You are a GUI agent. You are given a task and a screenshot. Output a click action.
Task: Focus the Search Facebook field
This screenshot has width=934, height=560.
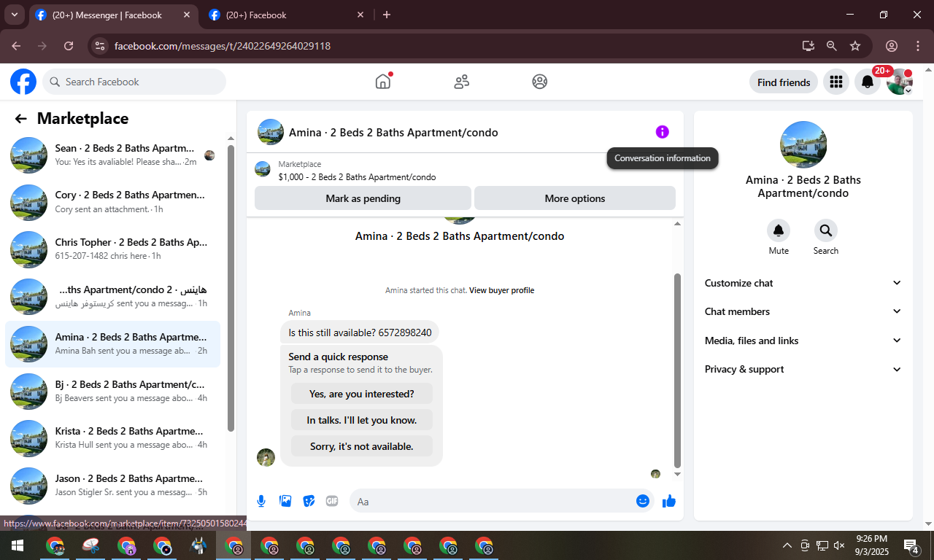(x=134, y=82)
